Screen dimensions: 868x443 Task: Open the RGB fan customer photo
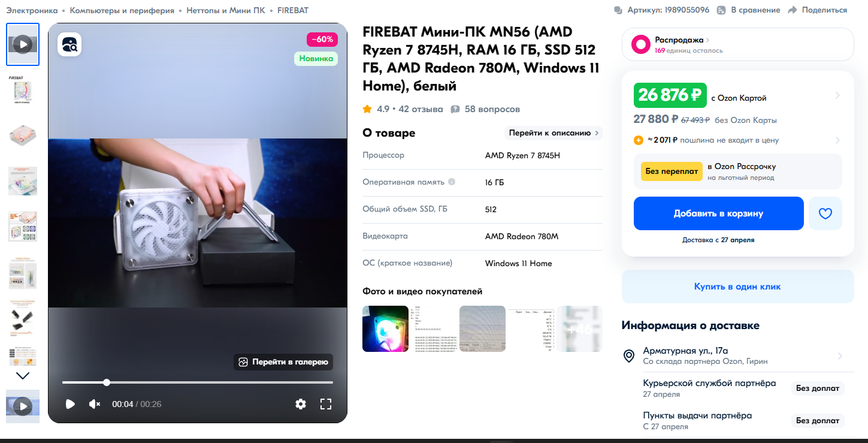click(385, 329)
